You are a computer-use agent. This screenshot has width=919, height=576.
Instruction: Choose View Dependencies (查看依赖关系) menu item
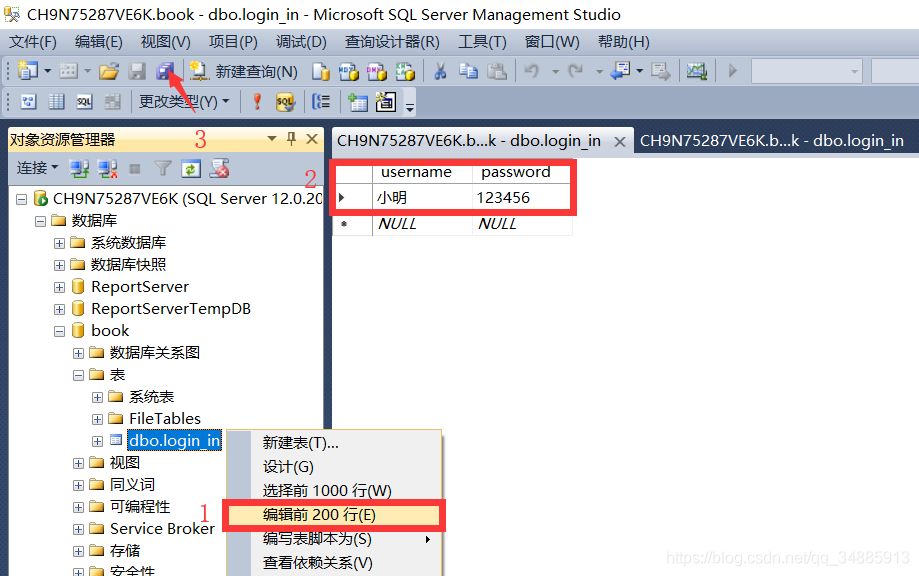pyautogui.click(x=333, y=563)
